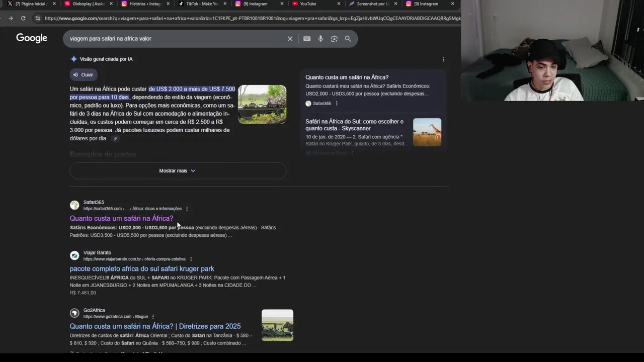Click go2africa.com Blogue breadcrumb
644x362 pixels.
pyautogui.click(x=116, y=317)
